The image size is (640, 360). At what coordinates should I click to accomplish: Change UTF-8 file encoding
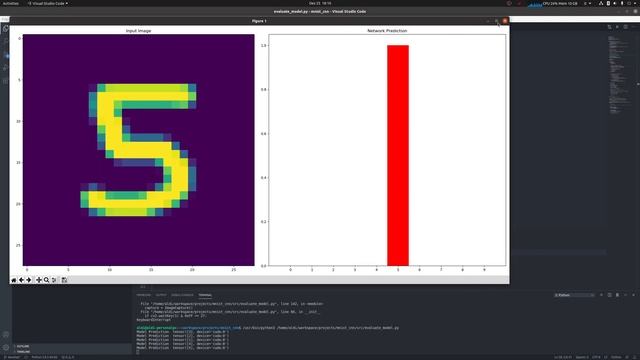click(x=596, y=357)
